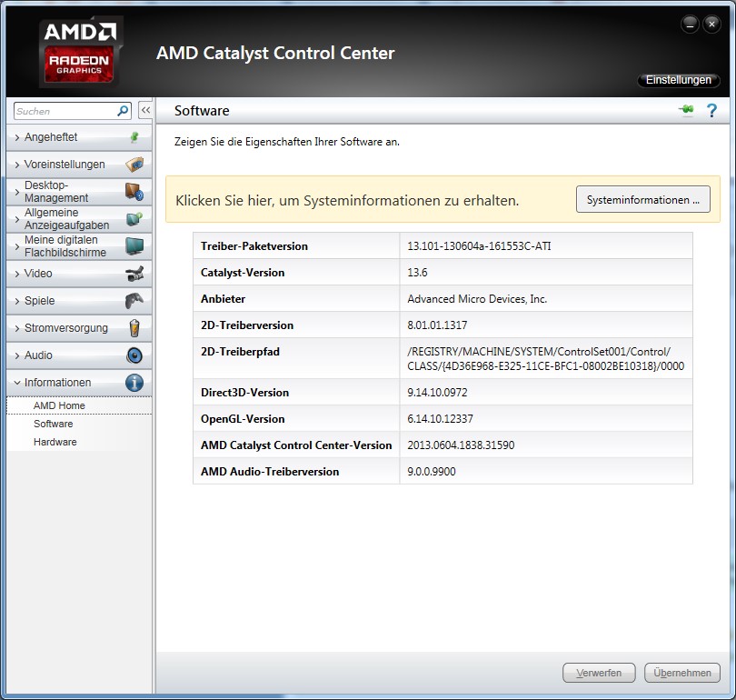This screenshot has height=700, width=736.
Task: Click the Catalyst-Version value 13.6
Action: click(x=417, y=273)
